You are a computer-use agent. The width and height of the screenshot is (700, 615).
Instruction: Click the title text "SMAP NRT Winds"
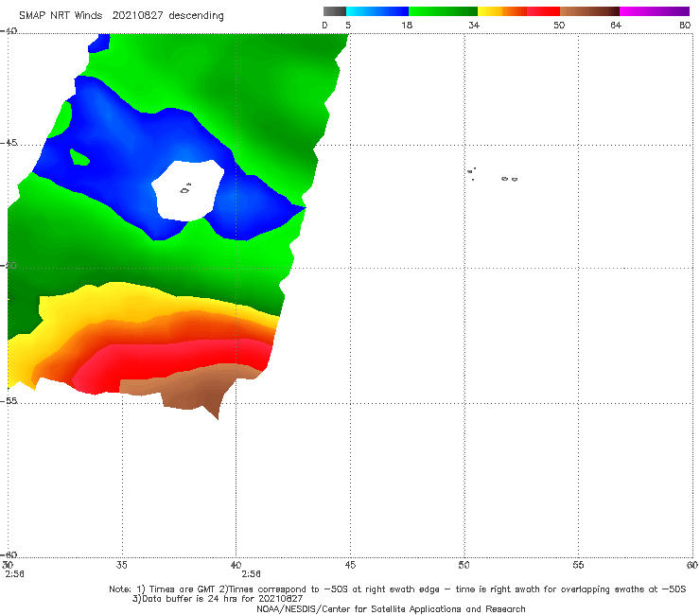coord(61,15)
